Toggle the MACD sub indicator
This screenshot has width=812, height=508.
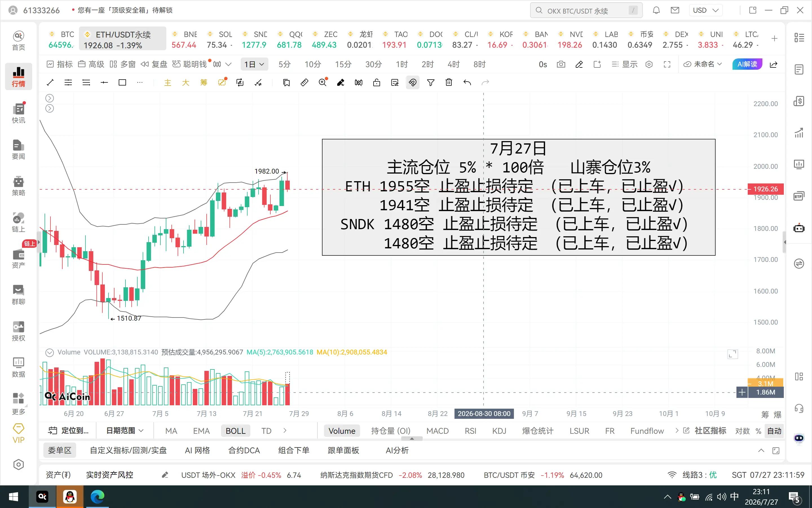coord(438,431)
